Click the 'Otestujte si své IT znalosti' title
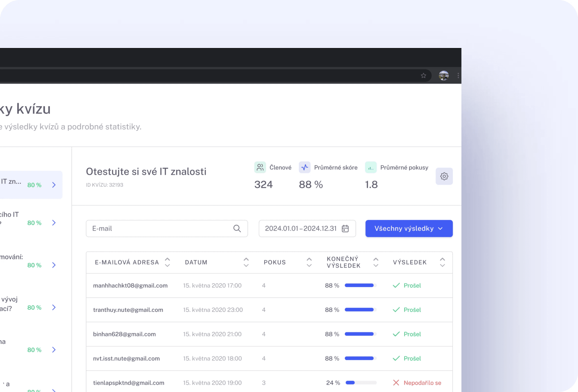The width and height of the screenshot is (578, 392). click(x=146, y=171)
